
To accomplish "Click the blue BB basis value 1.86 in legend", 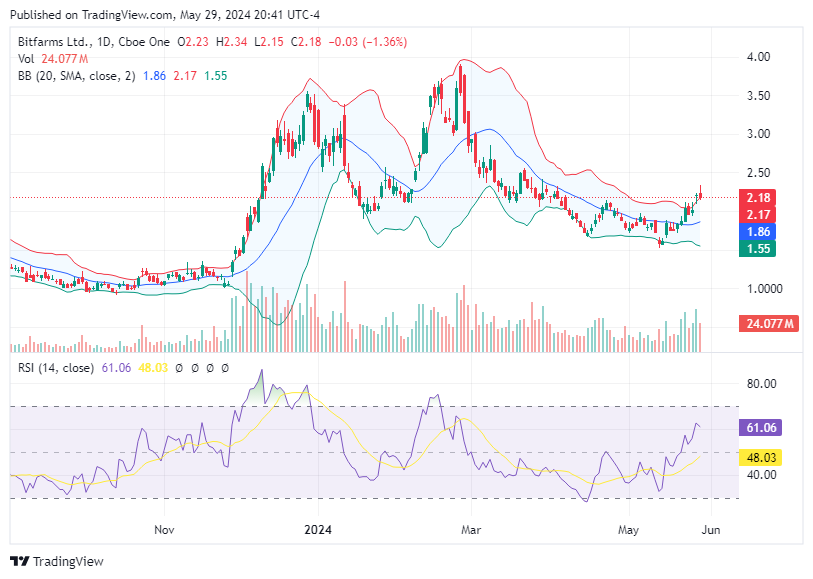I will (x=155, y=76).
